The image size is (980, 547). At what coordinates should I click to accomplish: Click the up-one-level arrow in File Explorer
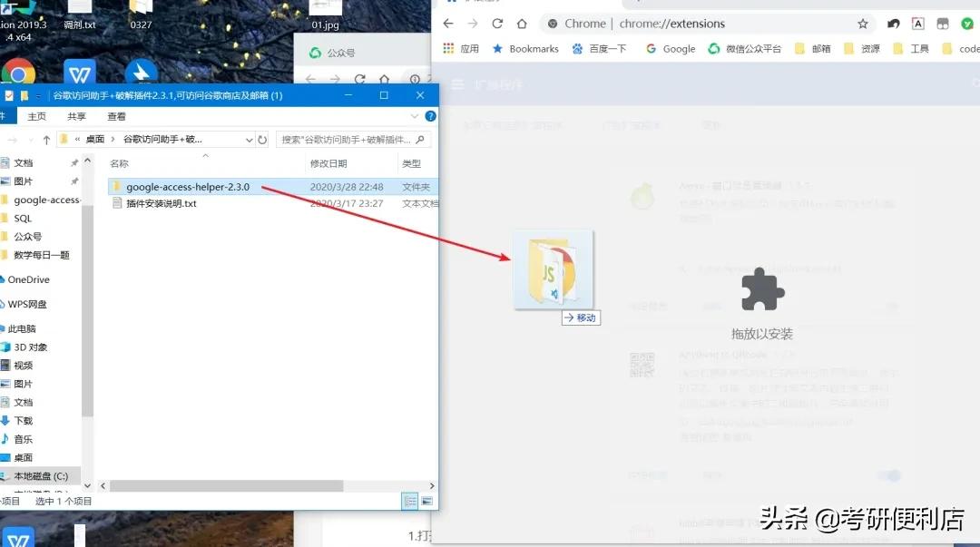[x=45, y=140]
